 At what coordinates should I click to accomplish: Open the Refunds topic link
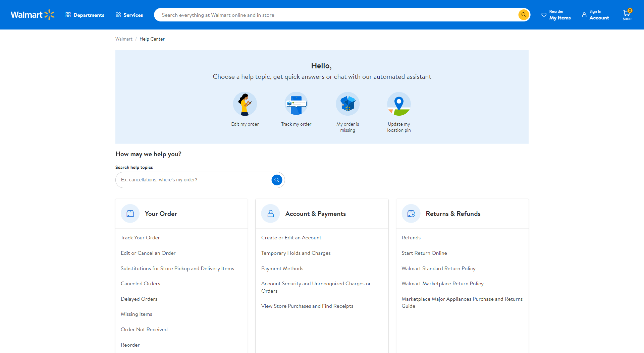click(411, 238)
